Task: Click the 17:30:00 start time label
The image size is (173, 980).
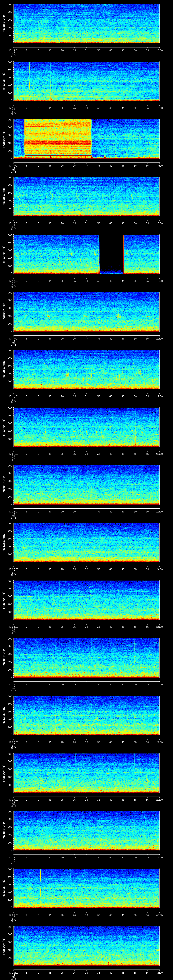Action: pyautogui.click(x=13, y=972)
